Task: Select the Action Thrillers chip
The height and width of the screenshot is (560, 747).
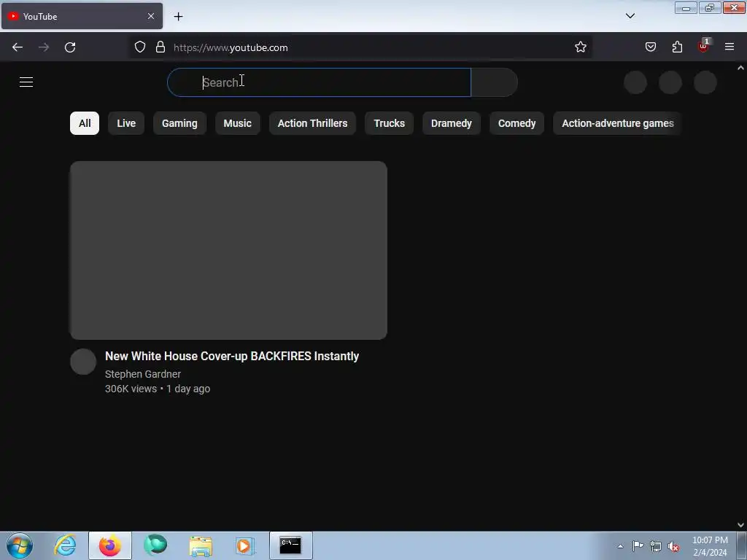Action: [x=312, y=123]
